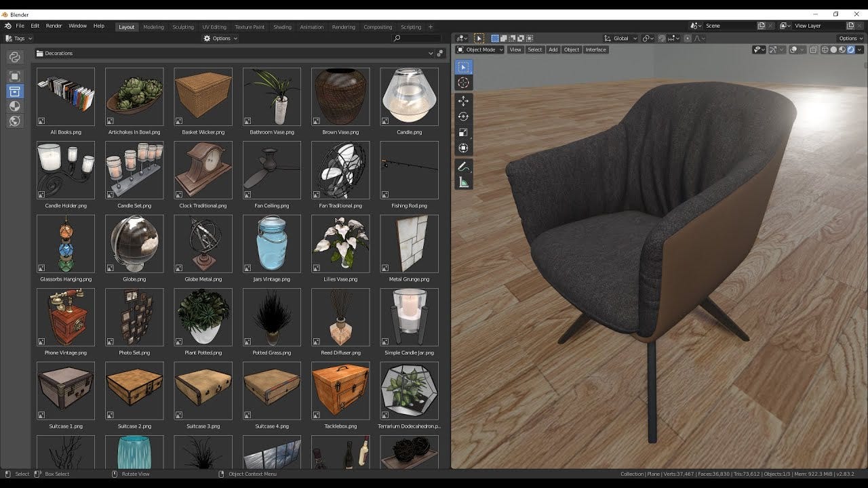Toggle viewport overlays visibility
868x488 pixels.
[x=792, y=49]
